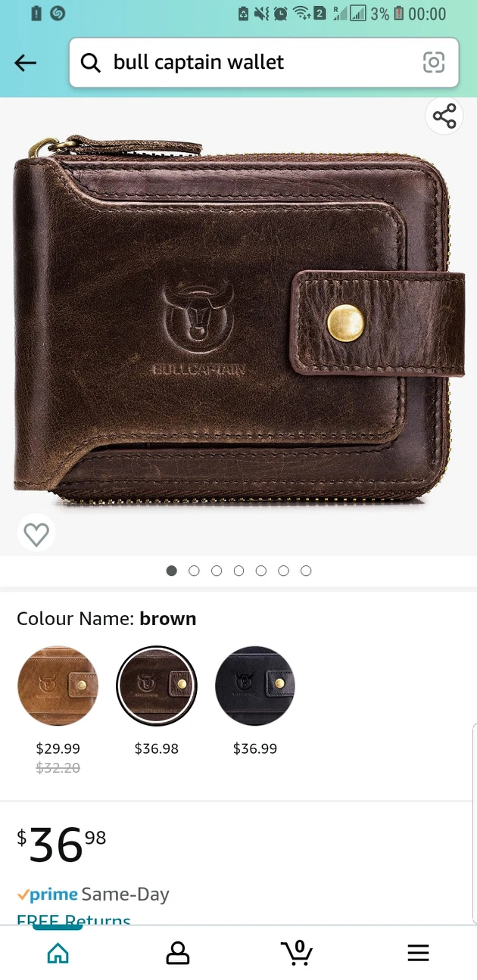Open the hamburger menu icon

coord(418,953)
